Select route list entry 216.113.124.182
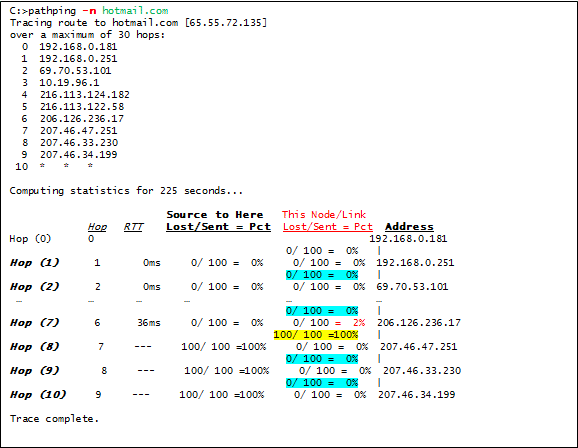 85,95
